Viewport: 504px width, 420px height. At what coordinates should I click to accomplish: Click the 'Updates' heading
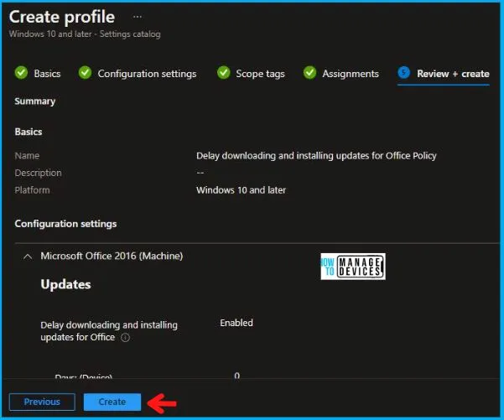(65, 284)
